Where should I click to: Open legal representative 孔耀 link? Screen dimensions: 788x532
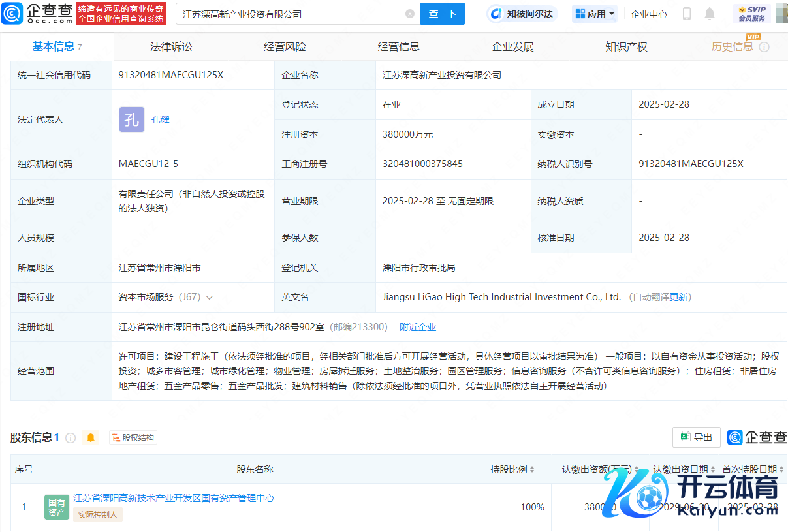160,119
